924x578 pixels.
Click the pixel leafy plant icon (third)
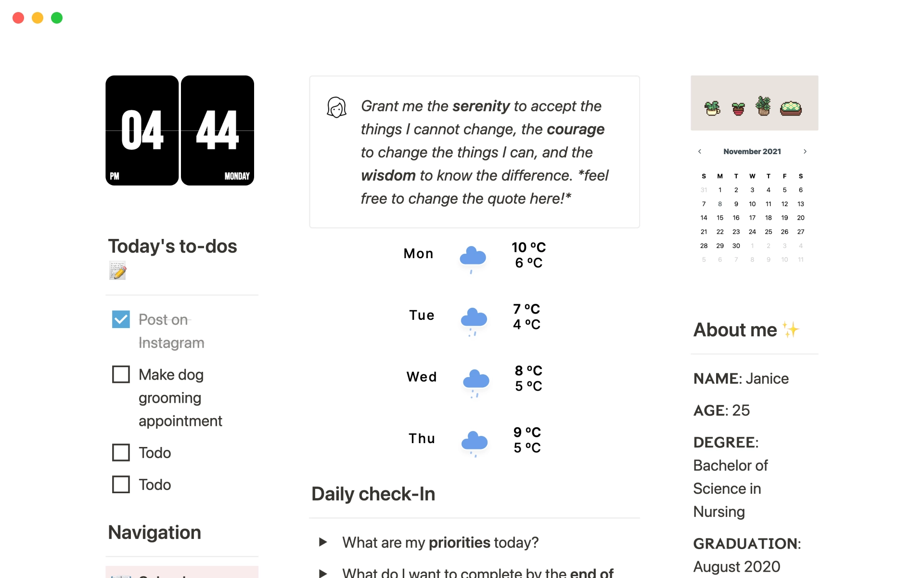[x=762, y=106]
